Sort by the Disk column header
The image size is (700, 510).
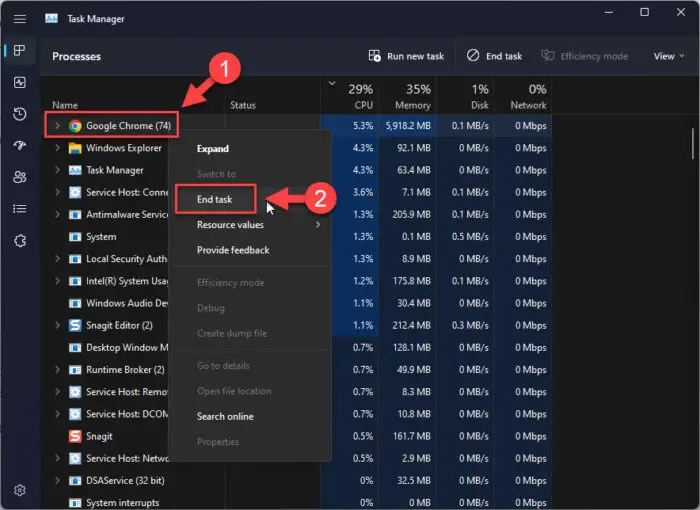tap(466, 96)
